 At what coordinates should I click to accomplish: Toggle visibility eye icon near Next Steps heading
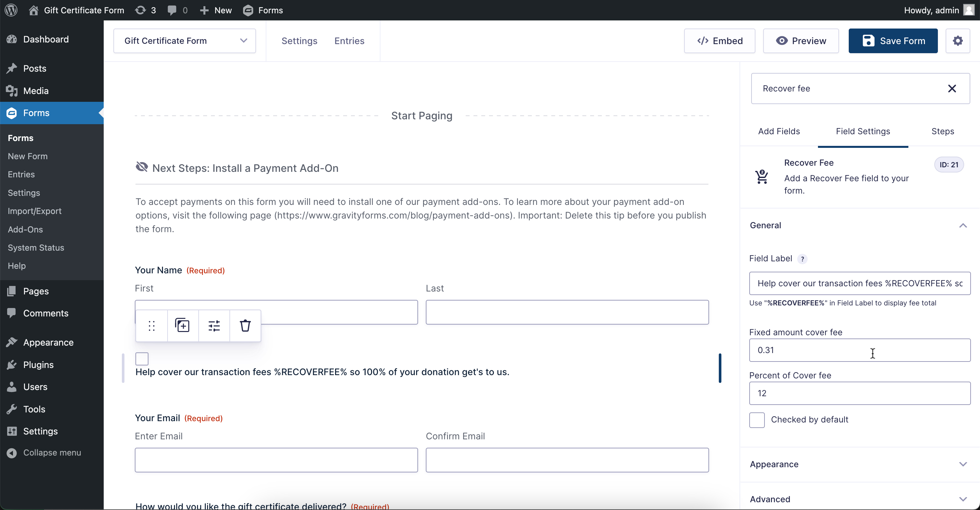tap(141, 167)
